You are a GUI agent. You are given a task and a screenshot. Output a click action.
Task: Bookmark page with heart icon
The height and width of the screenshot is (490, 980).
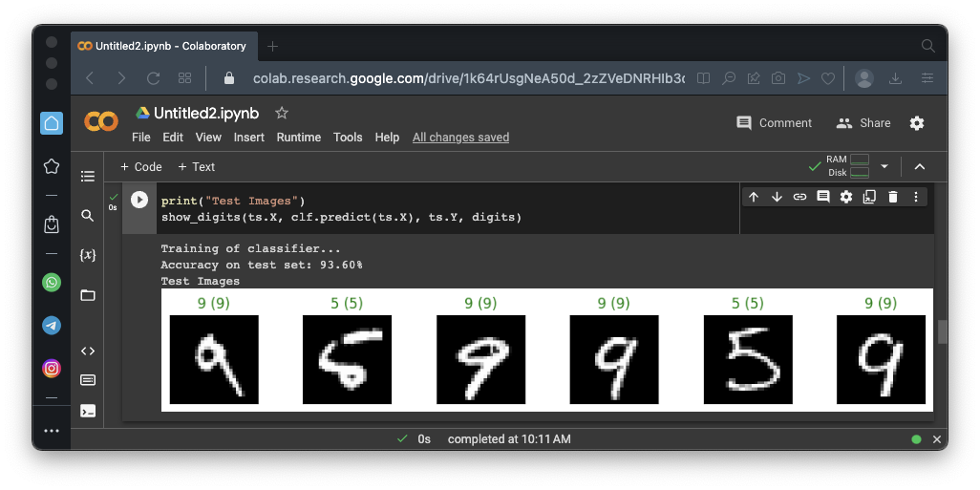pos(827,78)
